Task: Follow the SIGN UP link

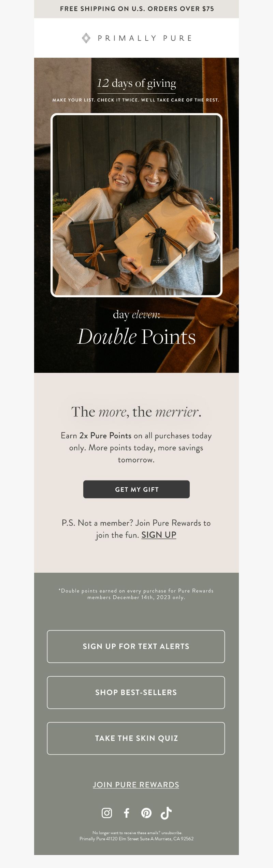Action: click(159, 535)
